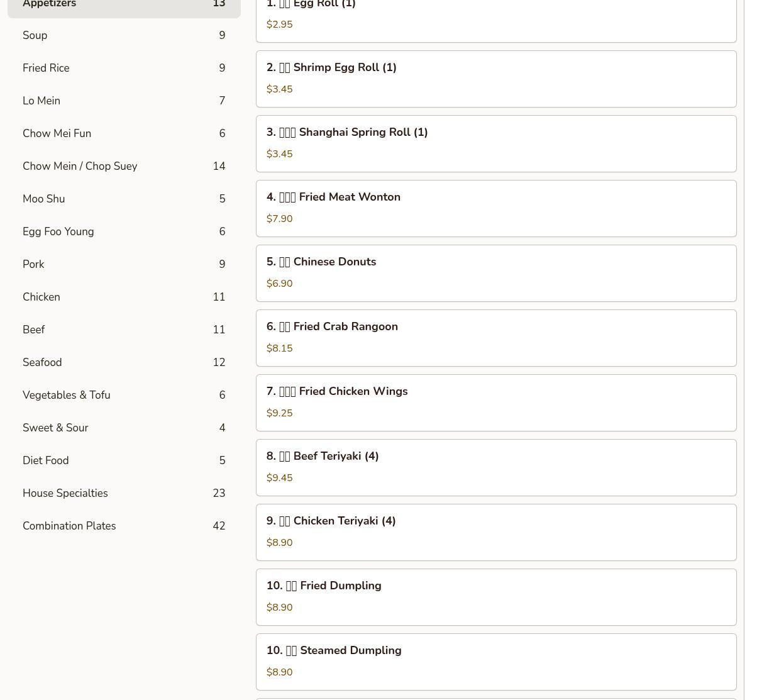
Task: Click the 14 count beside Chow Mein
Action: coord(219,166)
